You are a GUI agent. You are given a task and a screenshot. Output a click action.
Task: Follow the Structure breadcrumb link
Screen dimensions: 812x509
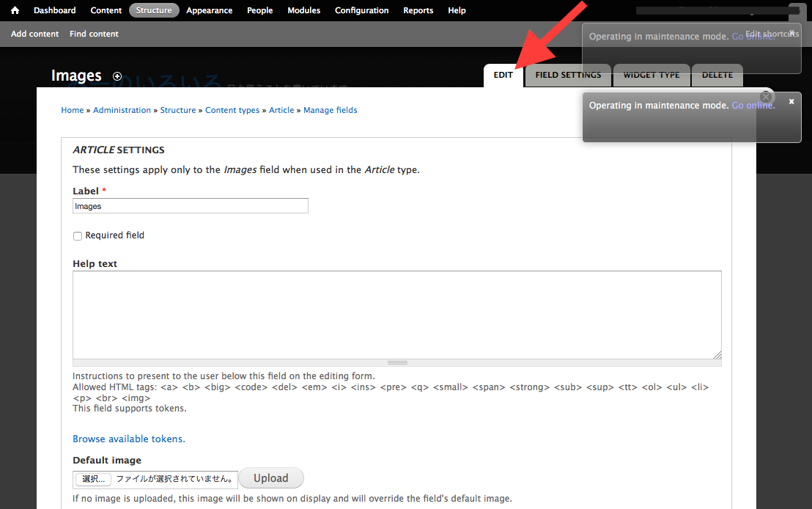click(178, 110)
